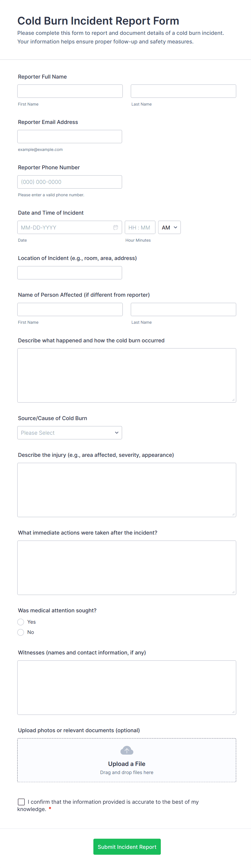Focus the reporter First Name field
Screen dimensions: 251x868
(70, 91)
